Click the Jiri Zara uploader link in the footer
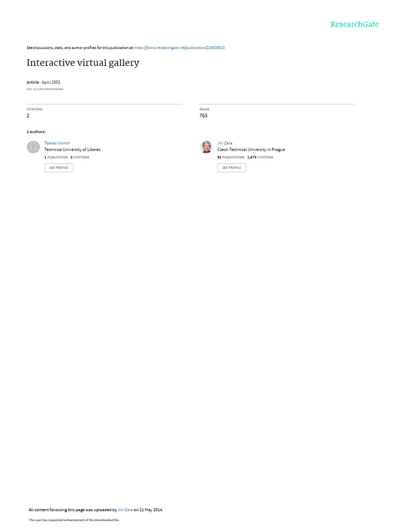Image resolution: width=399 pixels, height=532 pixels. click(x=125, y=510)
